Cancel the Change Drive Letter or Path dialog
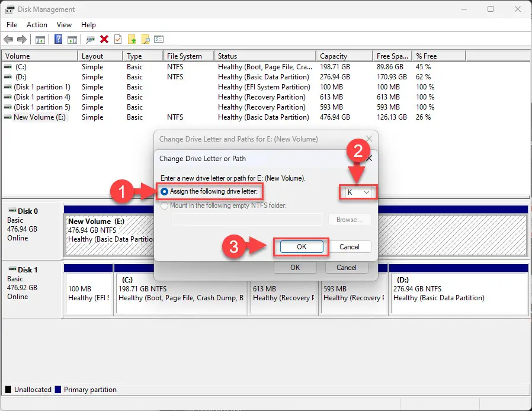The image size is (532, 411). 350,246
